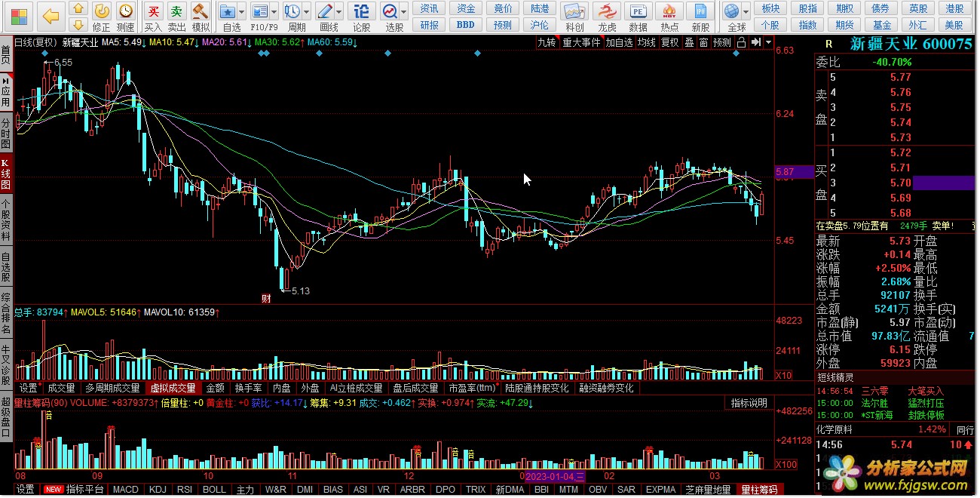Toggle 预测 forecast in chart bar
Screen dimensions: 980x498
pos(722,42)
